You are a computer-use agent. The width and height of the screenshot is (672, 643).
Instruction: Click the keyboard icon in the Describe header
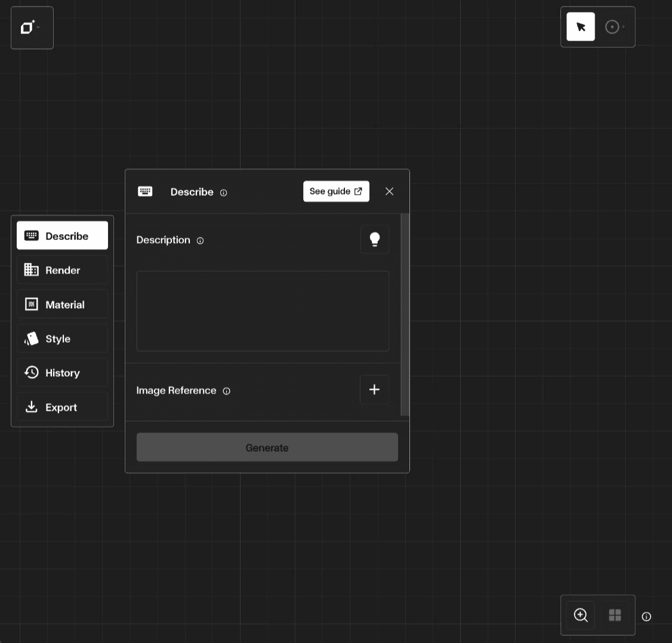pyautogui.click(x=145, y=191)
